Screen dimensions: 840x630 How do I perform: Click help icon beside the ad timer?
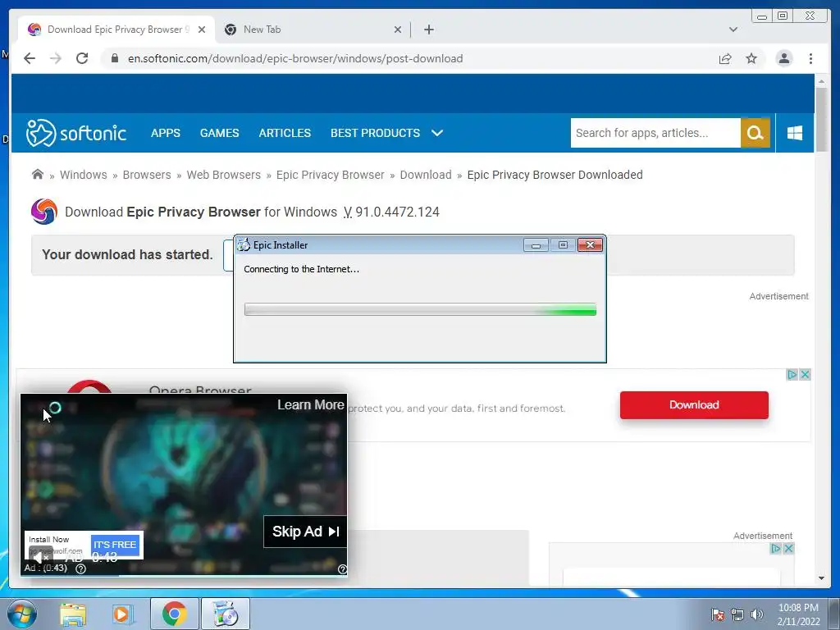pos(81,568)
